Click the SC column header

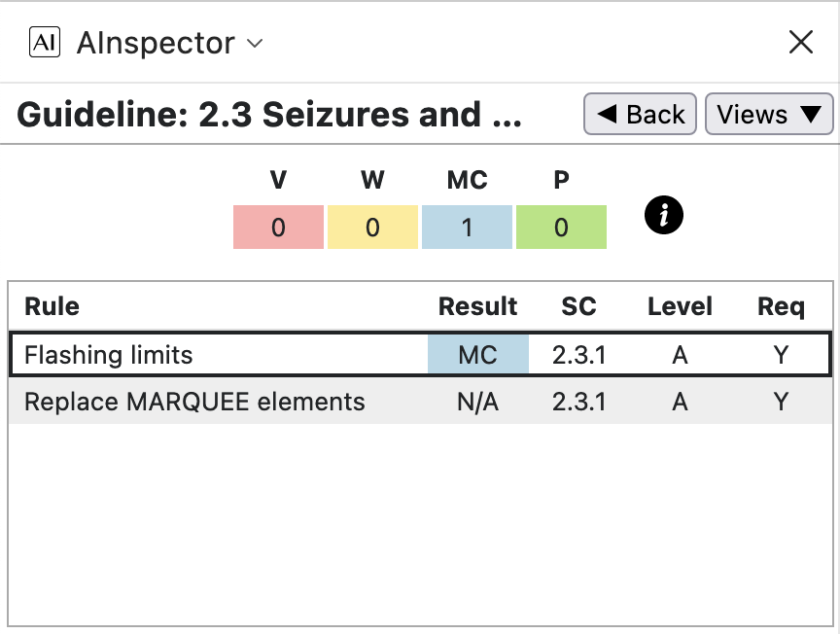coord(578,307)
